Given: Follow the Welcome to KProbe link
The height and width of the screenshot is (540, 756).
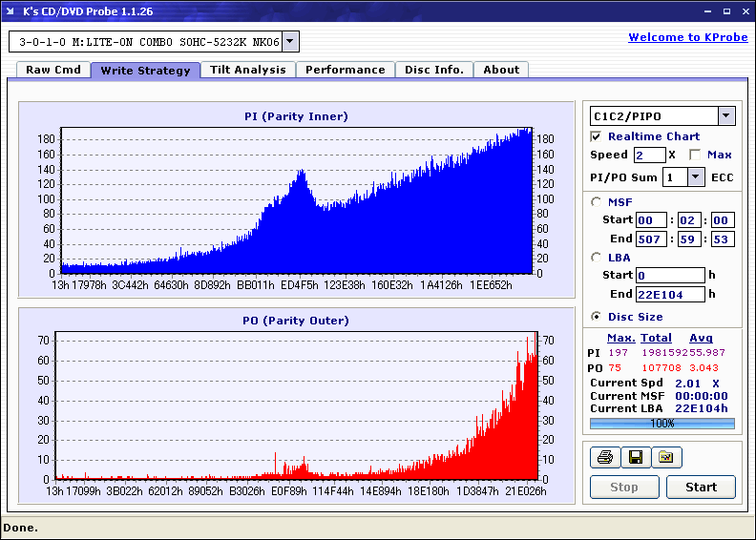Looking at the screenshot, I should point(688,37).
